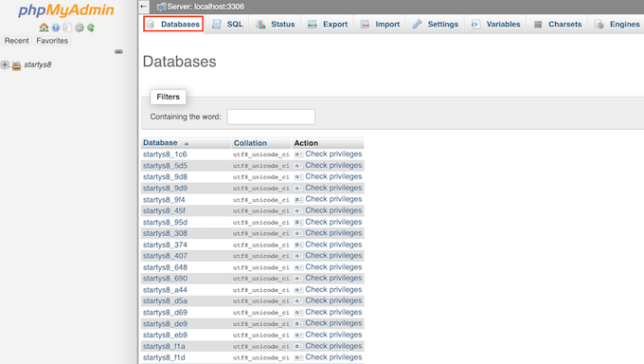Screen dimensions: 644x364
Task: Open database startys8_690
Action: pos(165,279)
